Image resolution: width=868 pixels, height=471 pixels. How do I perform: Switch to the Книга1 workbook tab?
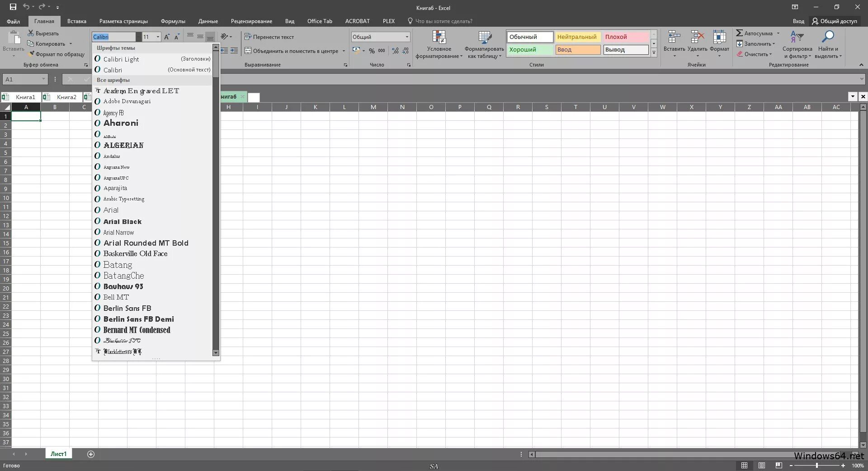[21, 97]
